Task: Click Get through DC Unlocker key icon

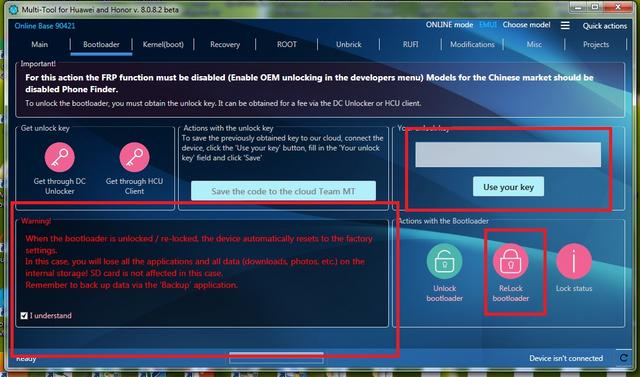Action: click(60, 157)
